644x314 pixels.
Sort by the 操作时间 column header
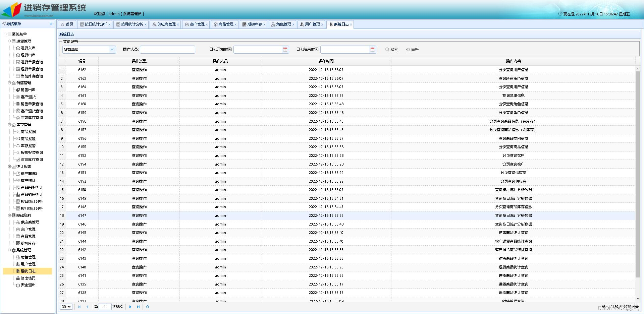(326, 61)
